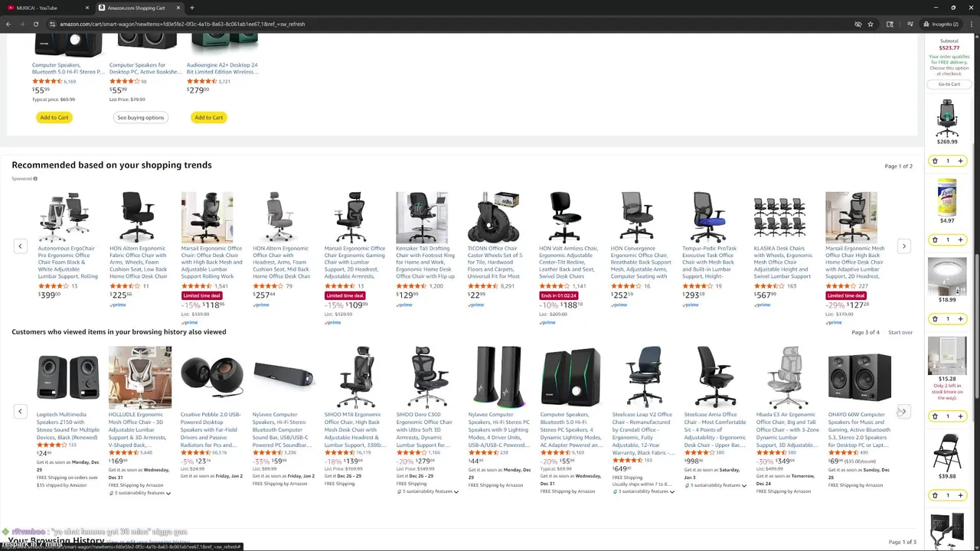Click See buying options for Desktop PC speakers

tap(141, 117)
